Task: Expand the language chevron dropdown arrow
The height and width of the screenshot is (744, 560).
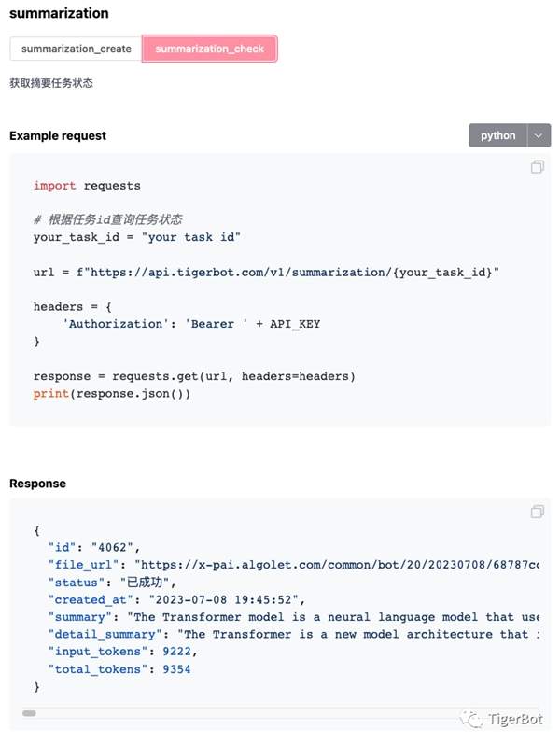Action: (x=539, y=135)
